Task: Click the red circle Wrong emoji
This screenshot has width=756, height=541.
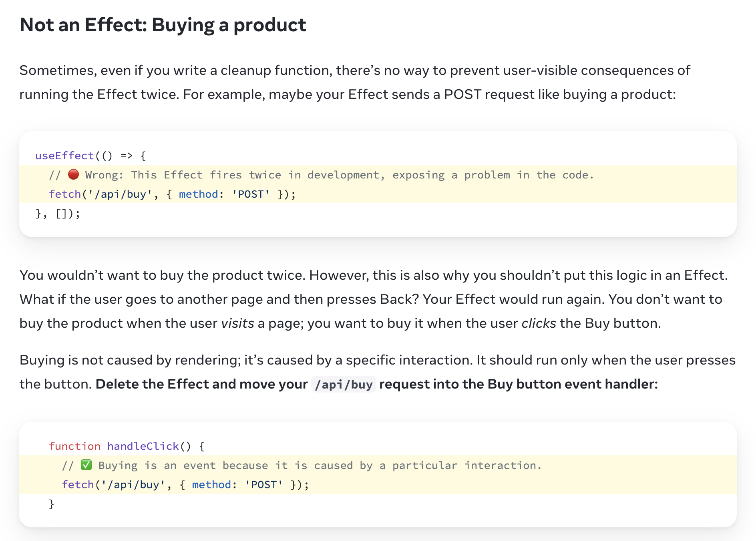Action: (x=73, y=174)
